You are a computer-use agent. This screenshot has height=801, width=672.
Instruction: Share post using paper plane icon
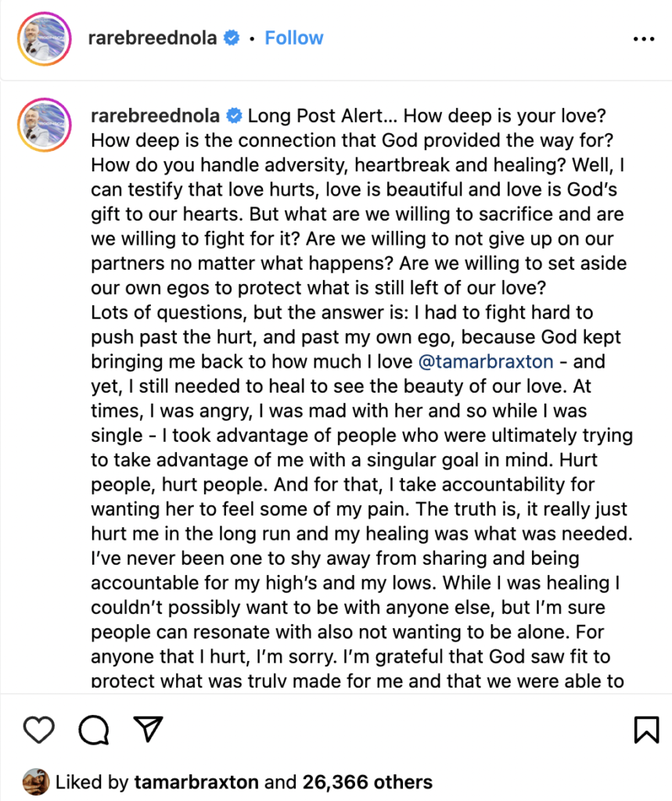[x=147, y=730]
